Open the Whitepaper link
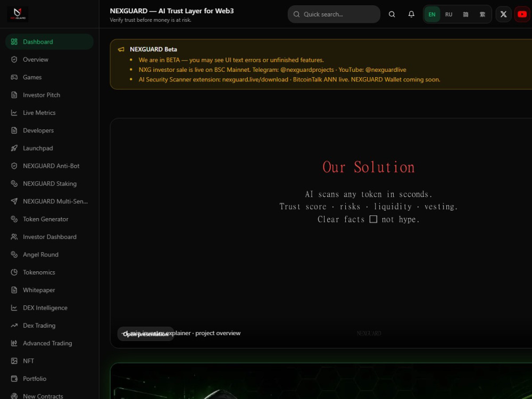532x399 pixels. pyautogui.click(x=49, y=290)
